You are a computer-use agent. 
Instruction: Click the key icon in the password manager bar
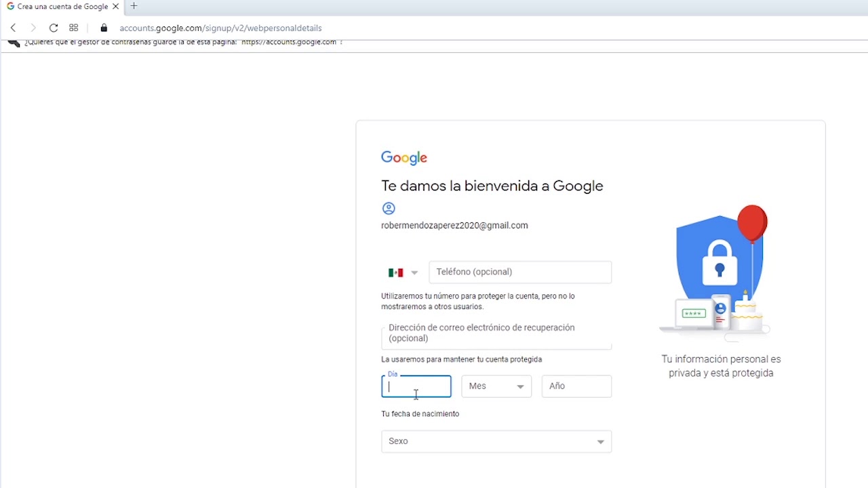pos(14,43)
